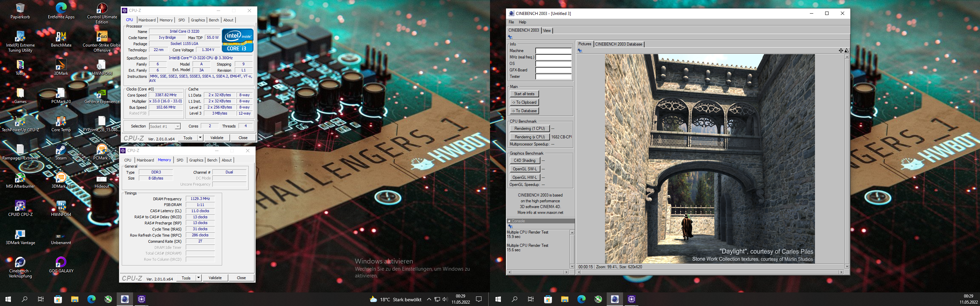
Task: Open the Games desktop folder
Action: (x=20, y=96)
